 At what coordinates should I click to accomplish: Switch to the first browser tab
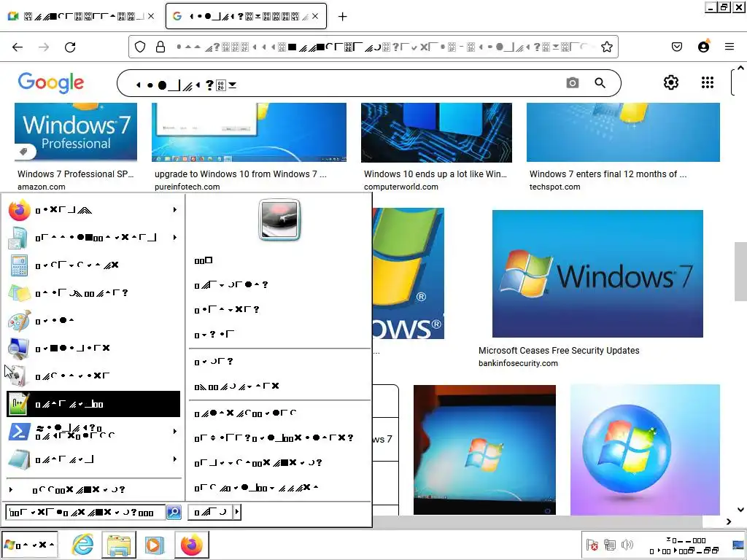click(81, 16)
